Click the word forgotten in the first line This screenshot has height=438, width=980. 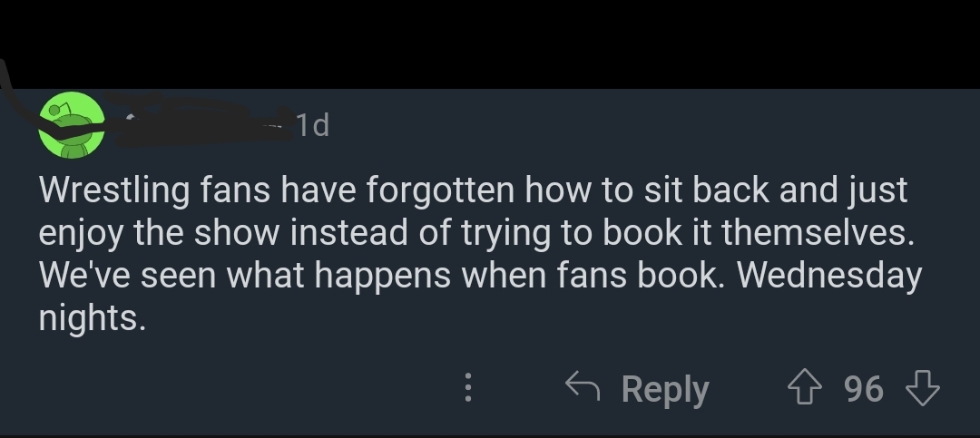tap(441, 190)
